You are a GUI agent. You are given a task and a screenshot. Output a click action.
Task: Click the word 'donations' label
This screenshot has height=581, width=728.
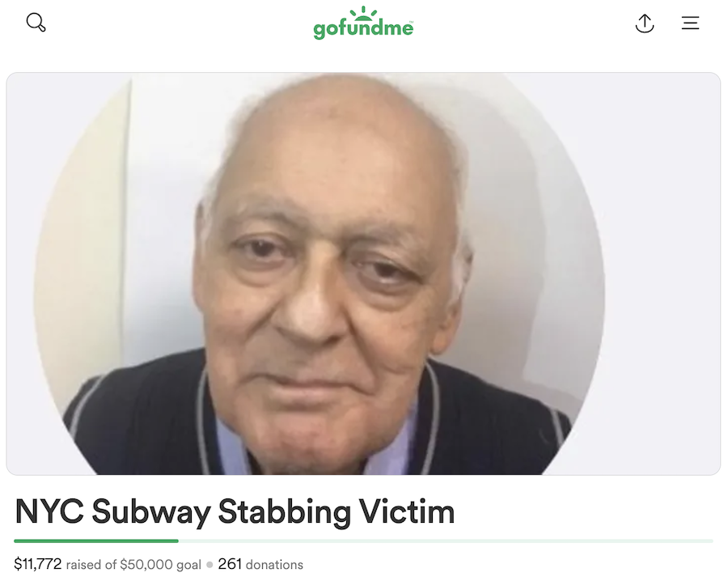[x=274, y=565]
